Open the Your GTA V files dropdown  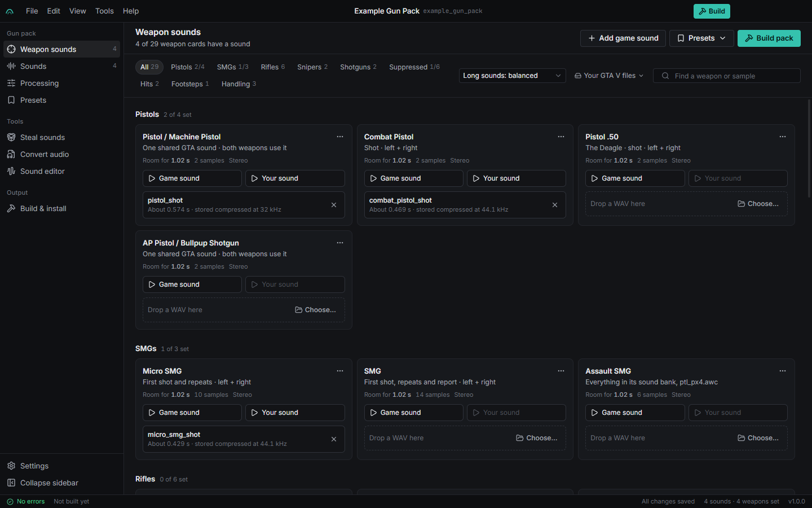click(x=609, y=76)
